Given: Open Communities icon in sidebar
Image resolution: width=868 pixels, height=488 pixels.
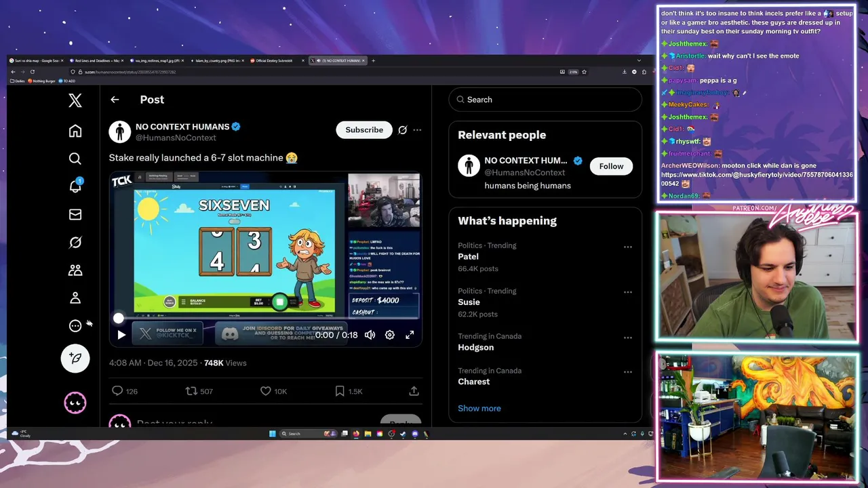Looking at the screenshot, I should [x=75, y=270].
